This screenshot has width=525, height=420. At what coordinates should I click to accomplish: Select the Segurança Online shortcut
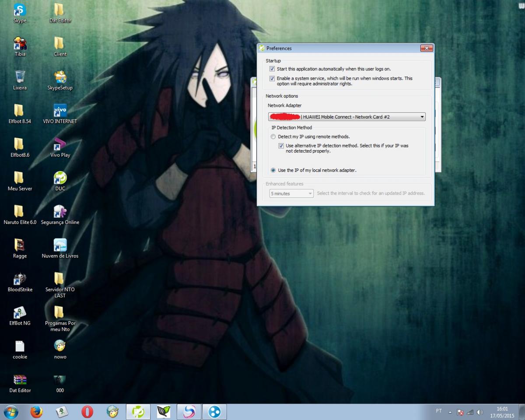[60, 215]
